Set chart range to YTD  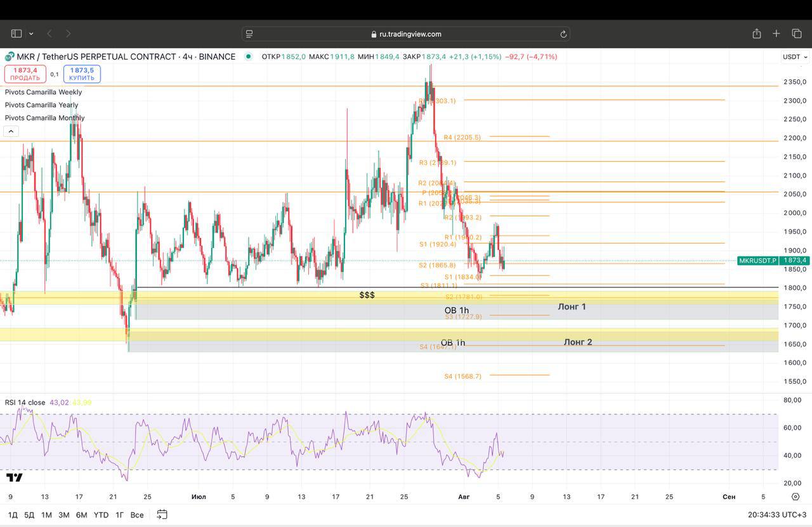coord(101,515)
